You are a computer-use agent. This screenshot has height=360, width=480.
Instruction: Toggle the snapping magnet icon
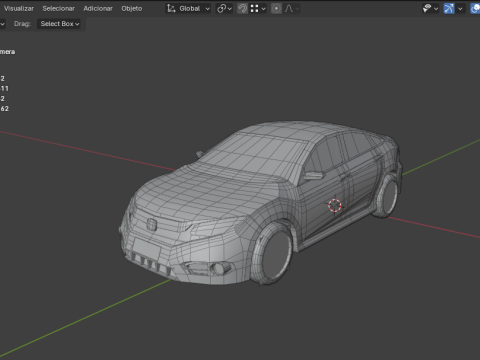click(242, 9)
